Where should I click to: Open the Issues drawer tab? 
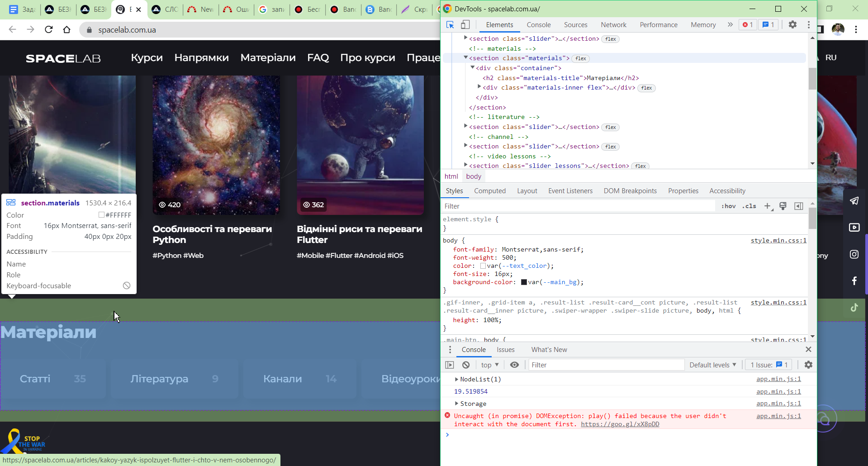(506, 350)
